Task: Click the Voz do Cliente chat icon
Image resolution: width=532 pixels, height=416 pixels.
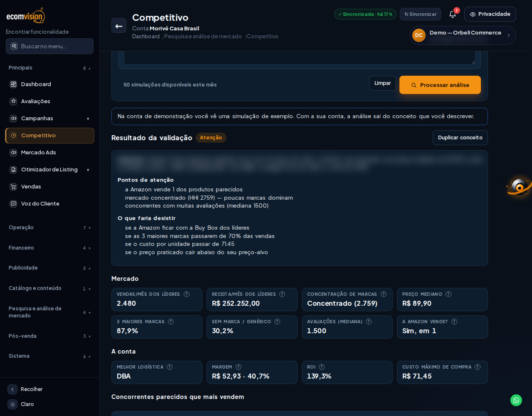Action: click(13, 204)
